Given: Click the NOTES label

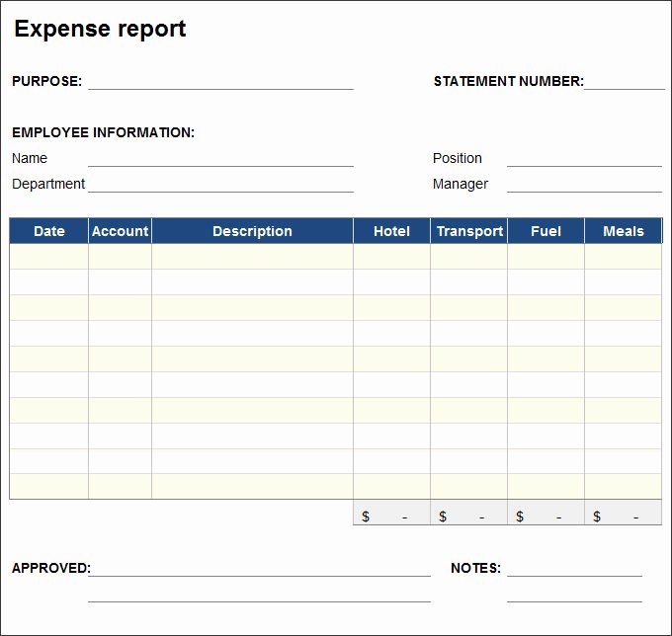Looking at the screenshot, I should [x=475, y=568].
